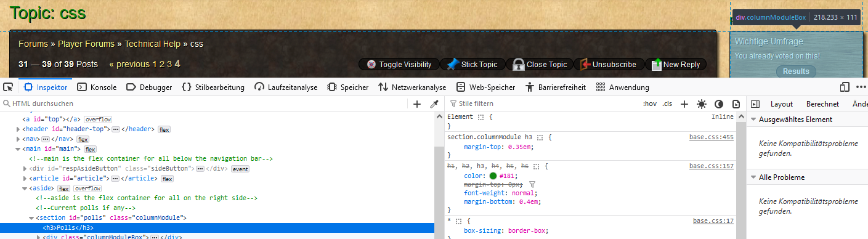This screenshot has height=239, width=868.
Task: Switch to Stilbearbeitung tab
Action: [213, 87]
